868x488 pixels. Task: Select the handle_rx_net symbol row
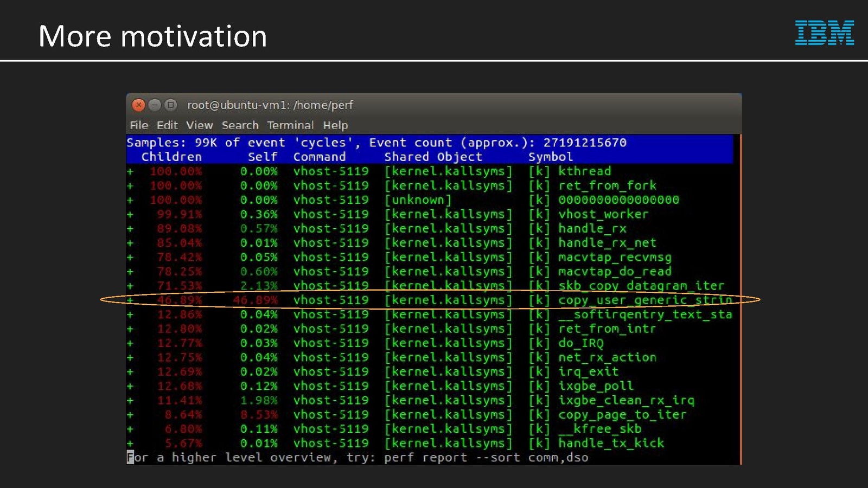tap(607, 243)
